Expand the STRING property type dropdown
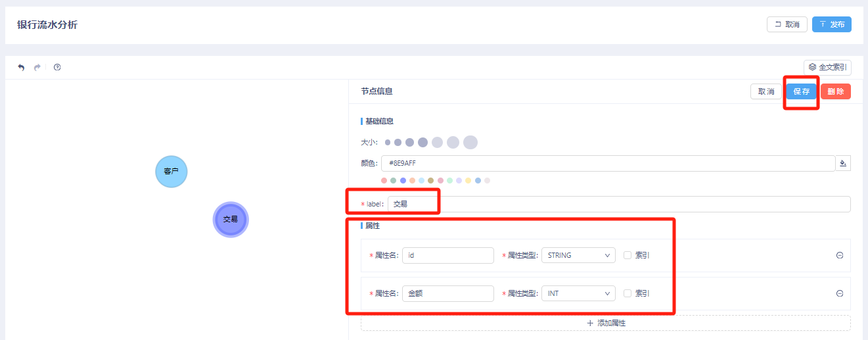This screenshot has height=340, width=868. [x=578, y=256]
